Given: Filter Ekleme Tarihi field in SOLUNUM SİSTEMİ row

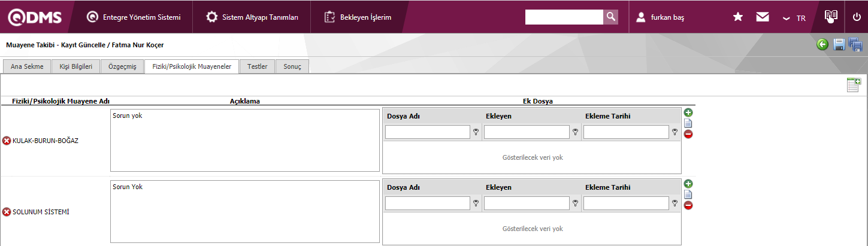Looking at the screenshot, I should [626, 203].
